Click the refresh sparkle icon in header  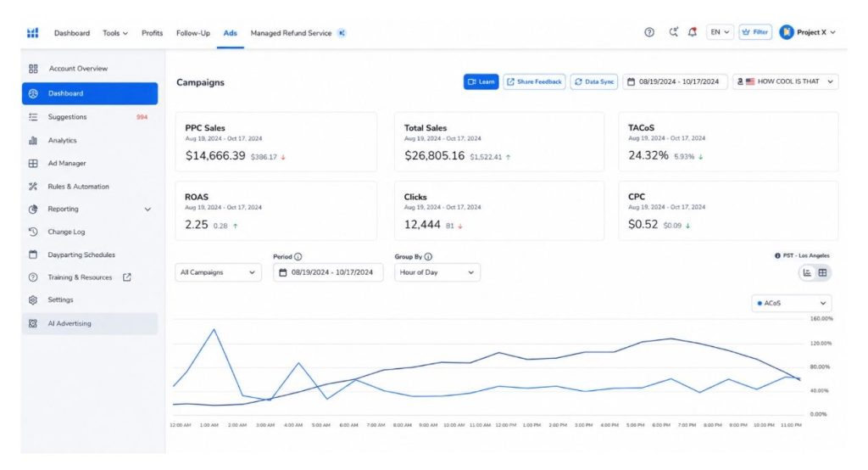(x=673, y=32)
